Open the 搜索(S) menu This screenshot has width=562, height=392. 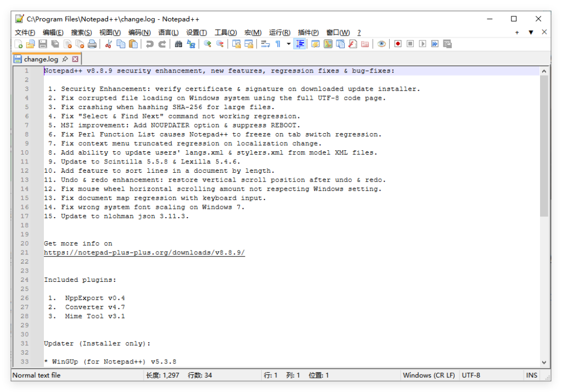tap(81, 32)
